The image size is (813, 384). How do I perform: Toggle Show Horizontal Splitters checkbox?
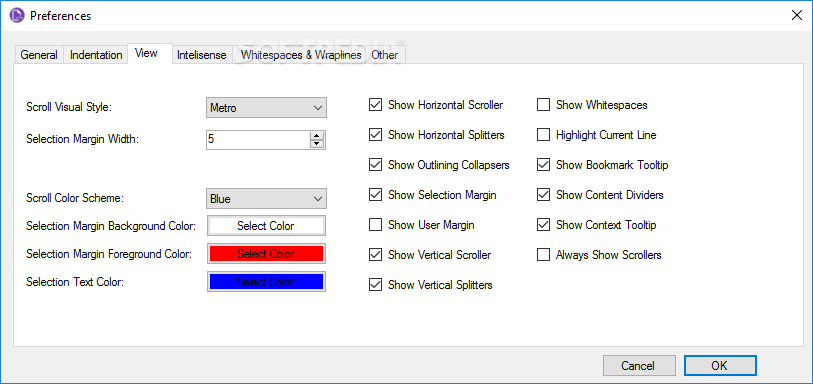pos(375,135)
